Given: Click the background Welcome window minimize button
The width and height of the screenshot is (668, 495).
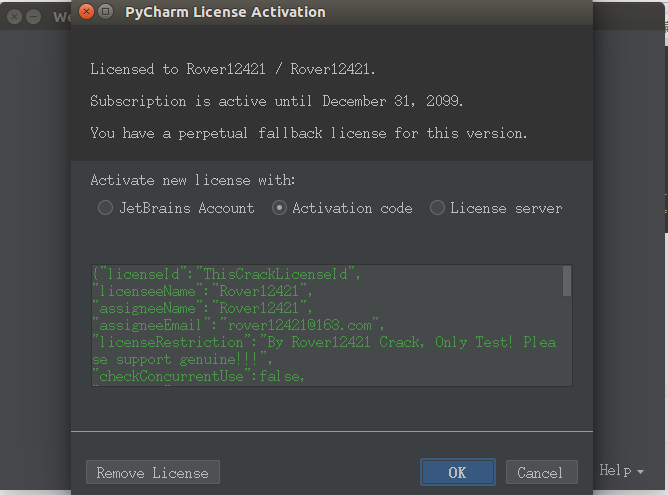Looking at the screenshot, I should [34, 17].
